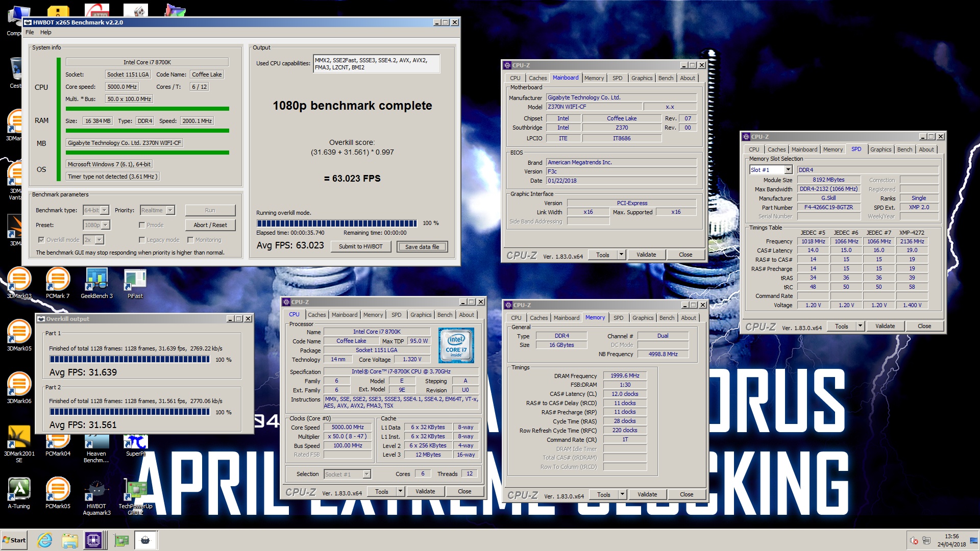Click the CPU-Z taskbar icon

click(94, 540)
